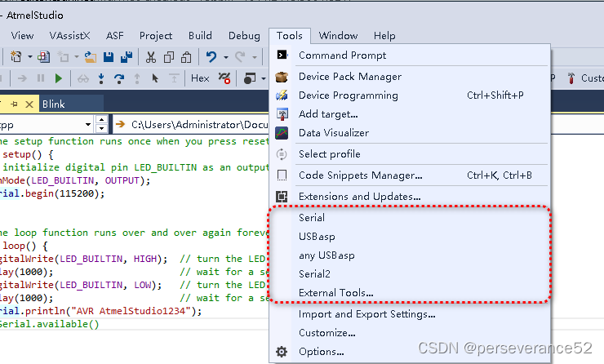Screen dimensions: 604x364
Task: Click the Select profile circular icon
Action: [282, 154]
